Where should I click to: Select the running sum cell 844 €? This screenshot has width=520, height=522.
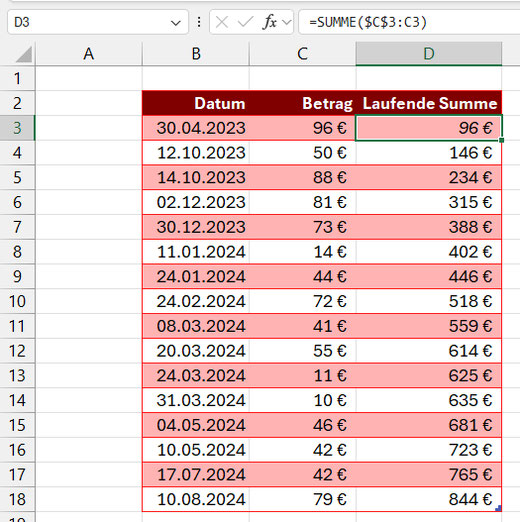coord(429,499)
